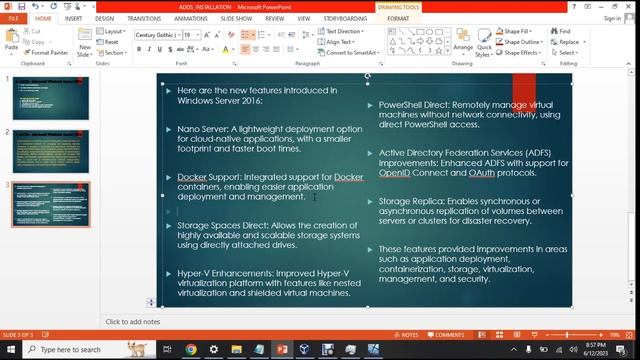Fit slide to current window icon
The width and height of the screenshot is (640, 360).
click(629, 335)
